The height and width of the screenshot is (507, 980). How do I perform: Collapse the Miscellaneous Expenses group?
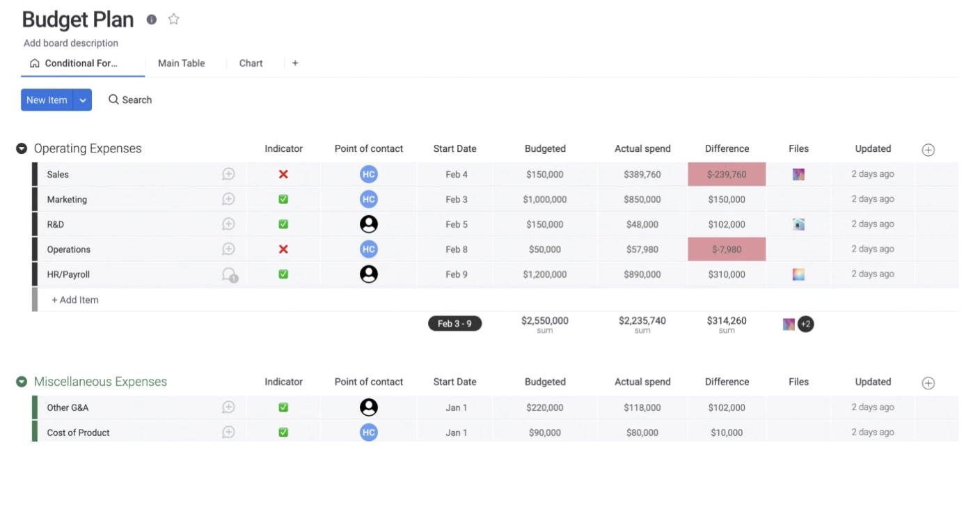pos(22,382)
